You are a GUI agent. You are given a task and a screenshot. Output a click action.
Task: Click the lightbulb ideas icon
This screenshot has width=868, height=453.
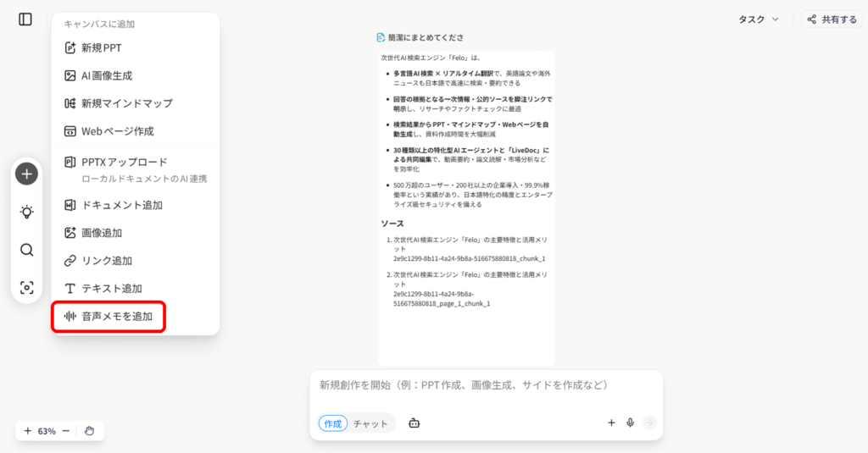27,212
